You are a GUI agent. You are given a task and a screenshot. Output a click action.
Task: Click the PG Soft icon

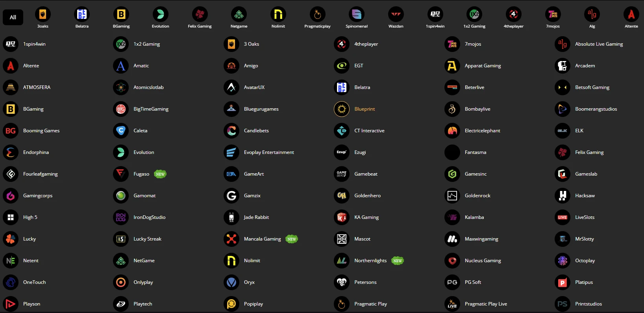pyautogui.click(x=452, y=282)
